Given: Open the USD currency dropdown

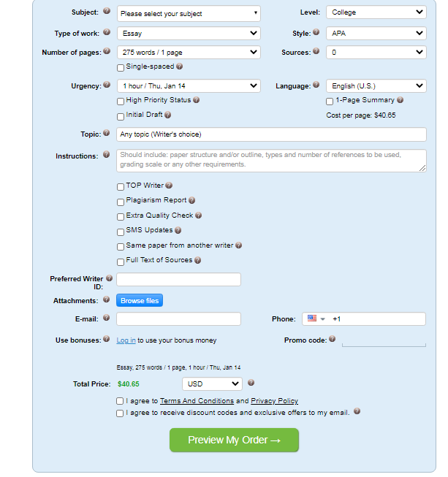Looking at the screenshot, I should click(x=212, y=384).
